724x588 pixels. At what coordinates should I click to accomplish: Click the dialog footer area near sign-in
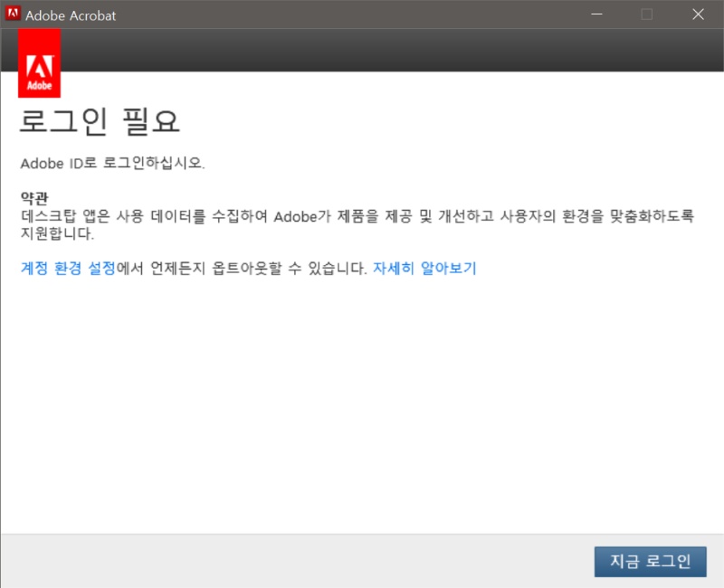point(362,561)
